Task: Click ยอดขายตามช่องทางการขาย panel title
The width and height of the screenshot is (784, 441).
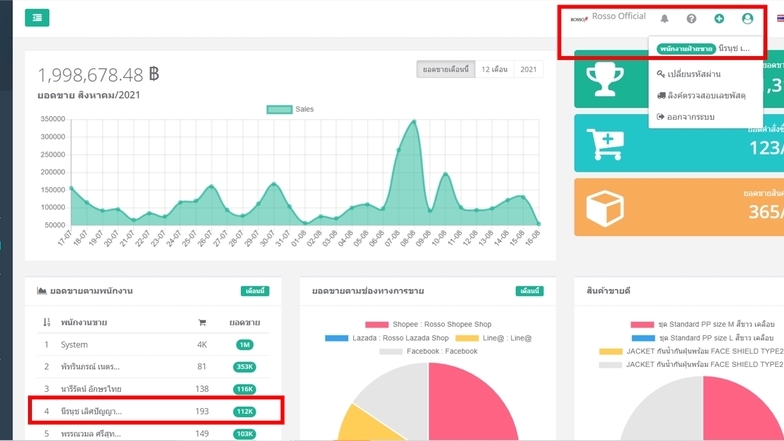Action: pos(368,290)
